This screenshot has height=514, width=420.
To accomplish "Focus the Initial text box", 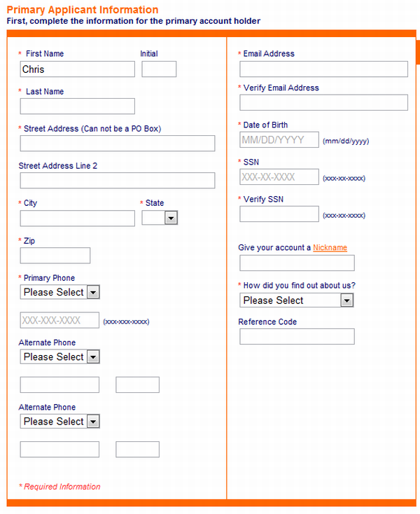I will 159,69.
